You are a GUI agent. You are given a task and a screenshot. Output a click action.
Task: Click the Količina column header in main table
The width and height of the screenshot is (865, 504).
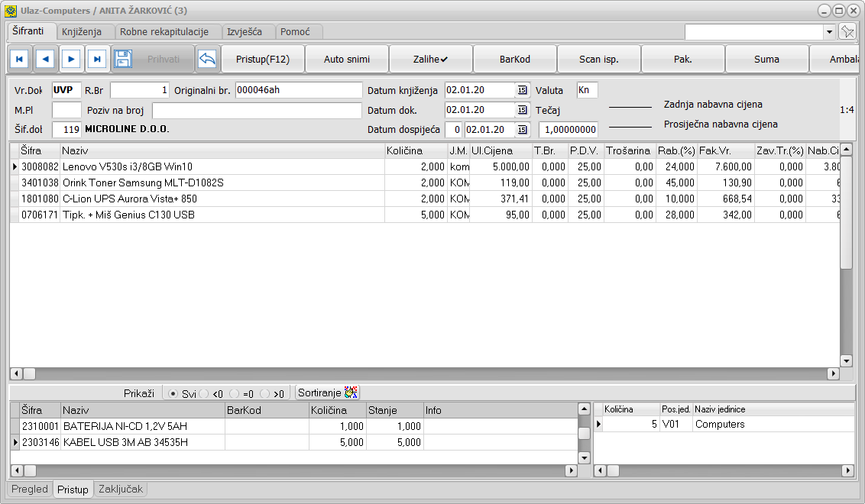tap(416, 150)
